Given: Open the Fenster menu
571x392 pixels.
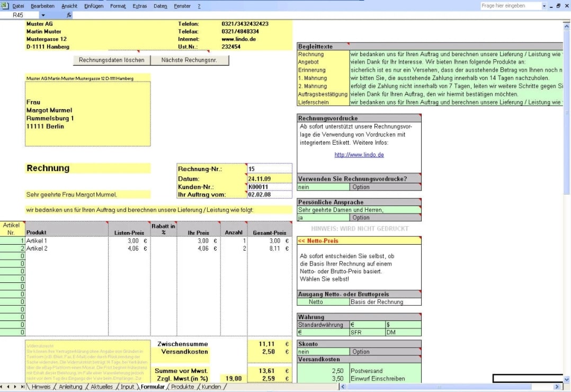Looking at the screenshot, I should tap(182, 6).
